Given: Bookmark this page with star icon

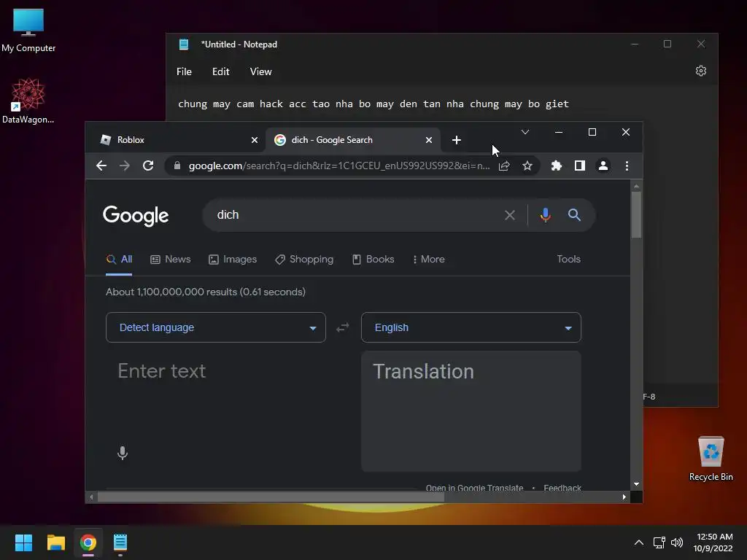Looking at the screenshot, I should click(x=527, y=166).
